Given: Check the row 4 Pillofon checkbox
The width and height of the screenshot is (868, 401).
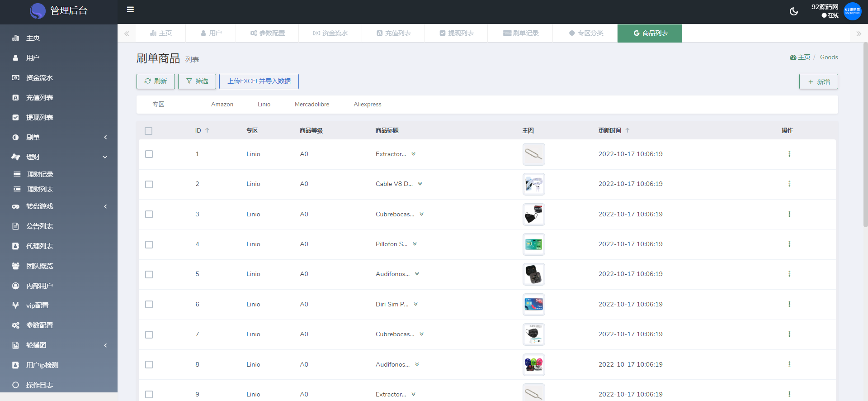Looking at the screenshot, I should coord(149,245).
